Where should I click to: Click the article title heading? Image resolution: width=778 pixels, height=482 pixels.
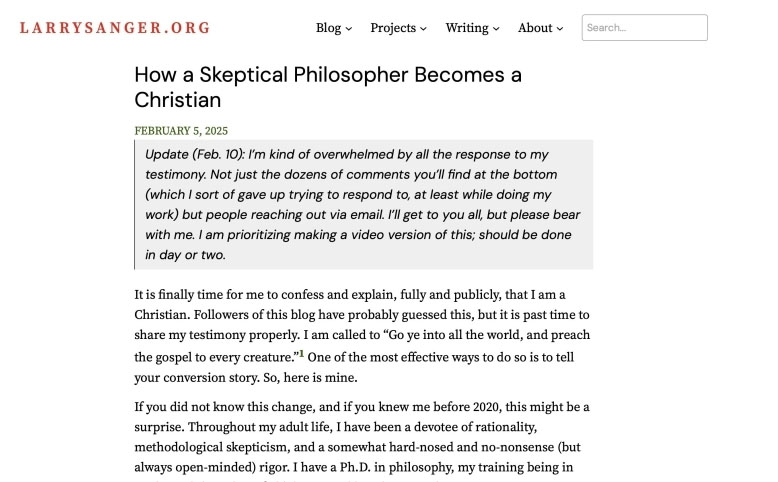328,87
